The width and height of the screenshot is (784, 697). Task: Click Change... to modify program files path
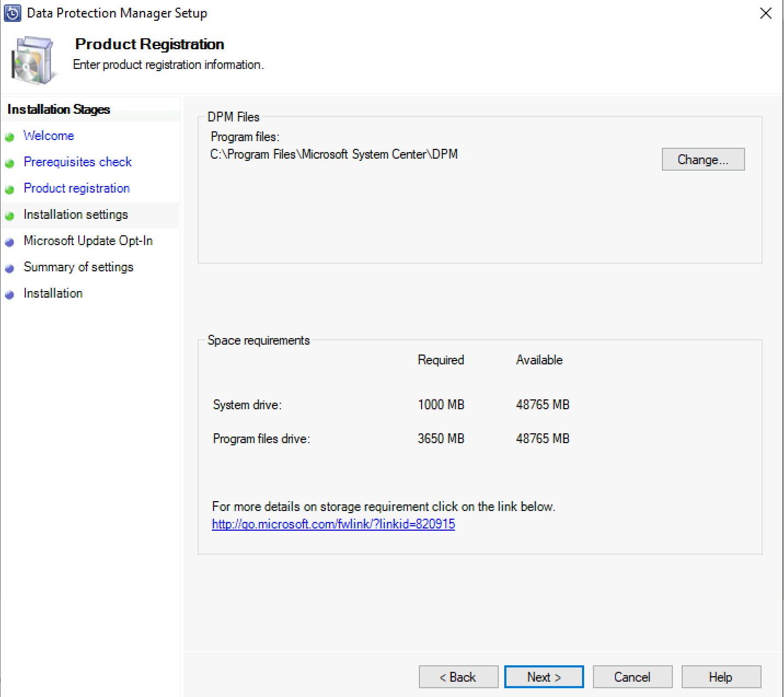coord(703,159)
